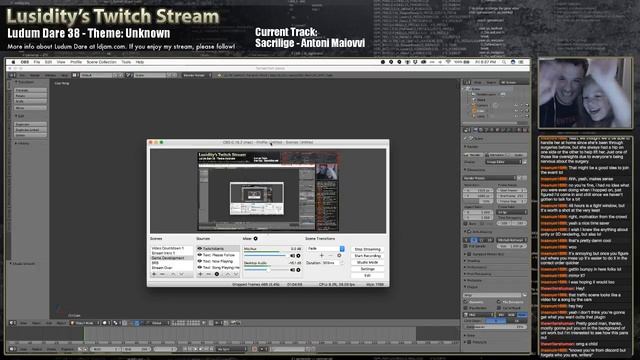Toggle Full Sample checkbox in Blender
The image size is (640, 360).
[x=465, y=246]
